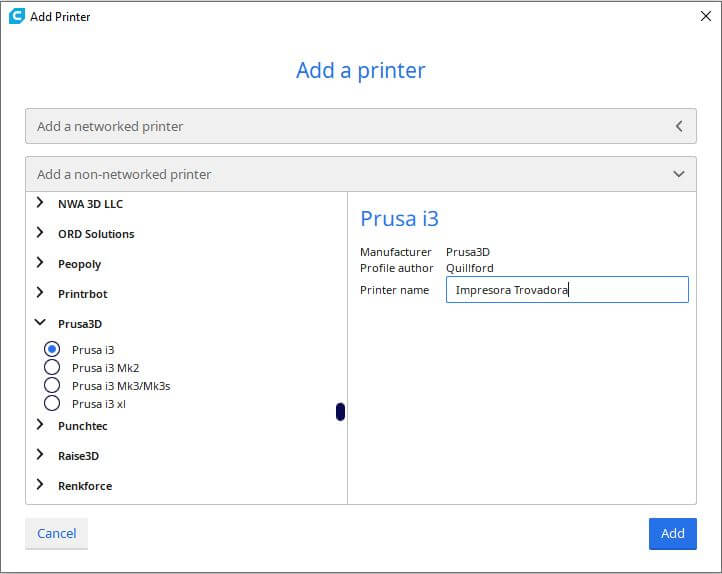Click the Cura logo icon in title bar
This screenshot has height=574, width=722.
pyautogui.click(x=16, y=16)
